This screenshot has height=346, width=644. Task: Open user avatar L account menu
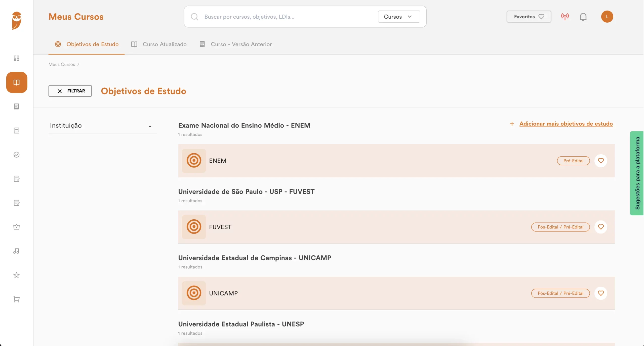607,17
